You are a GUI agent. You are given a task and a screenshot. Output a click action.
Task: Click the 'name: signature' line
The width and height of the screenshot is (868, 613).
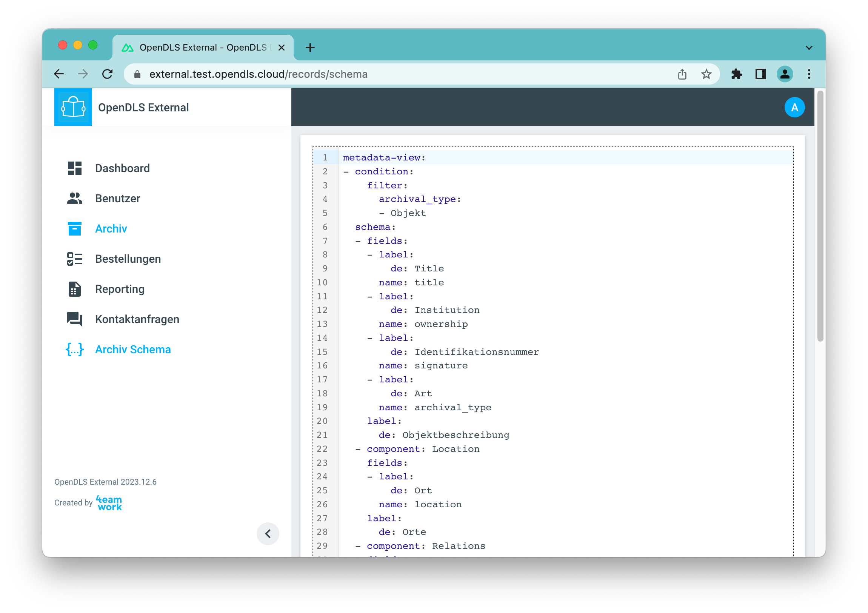[x=423, y=366]
